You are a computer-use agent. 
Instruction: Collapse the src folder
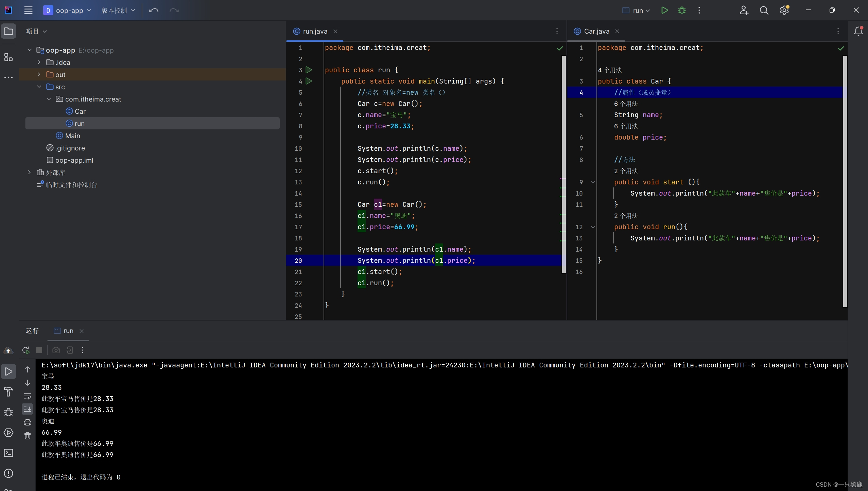click(x=39, y=87)
